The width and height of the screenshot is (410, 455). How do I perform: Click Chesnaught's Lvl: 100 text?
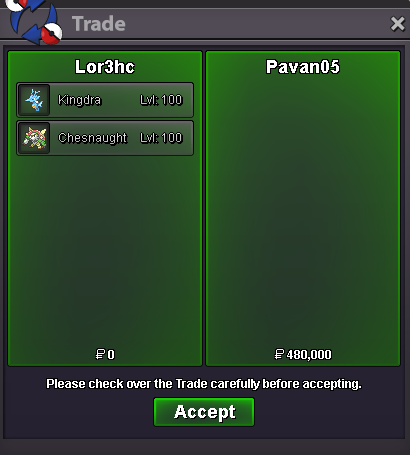point(161,138)
